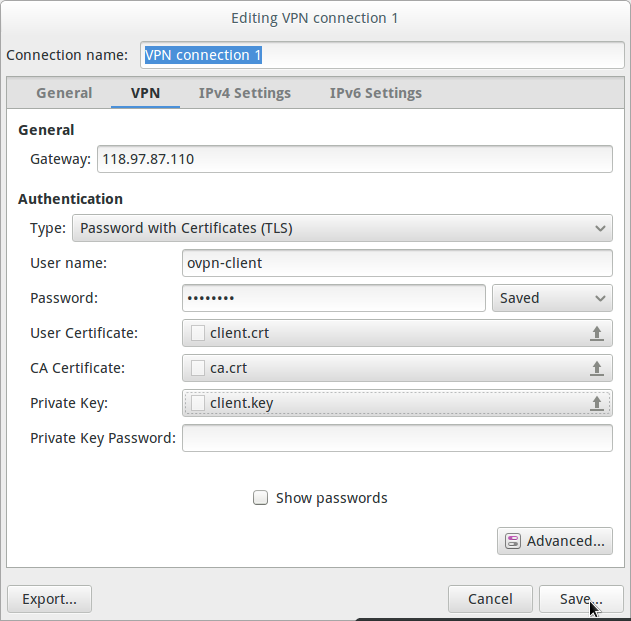Click the Gateway address field
The image size is (631, 621).
[355, 159]
